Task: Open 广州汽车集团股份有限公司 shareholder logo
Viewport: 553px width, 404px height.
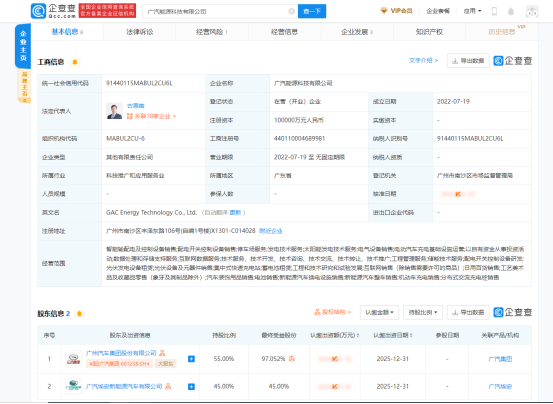Action: (74, 359)
